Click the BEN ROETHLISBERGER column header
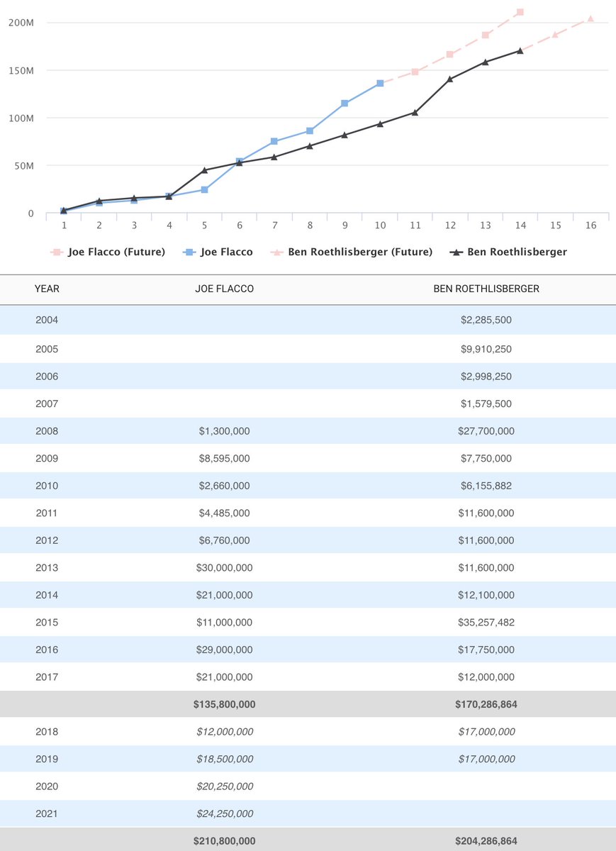This screenshot has width=616, height=851. coord(486,289)
